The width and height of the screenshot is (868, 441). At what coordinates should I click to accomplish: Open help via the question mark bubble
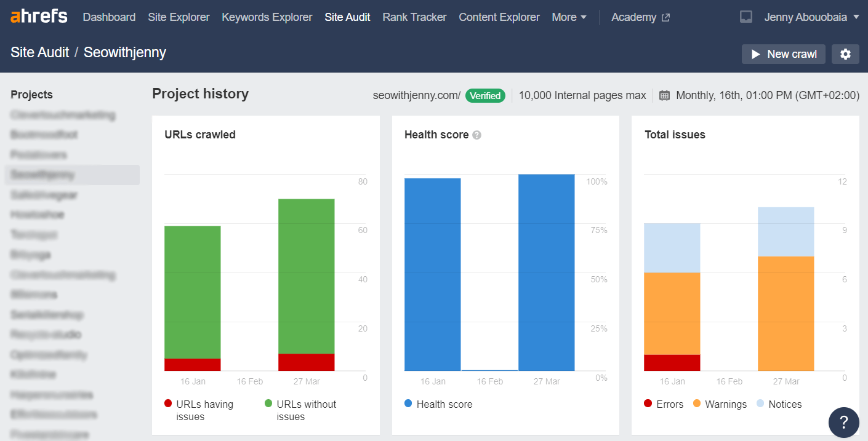843,423
